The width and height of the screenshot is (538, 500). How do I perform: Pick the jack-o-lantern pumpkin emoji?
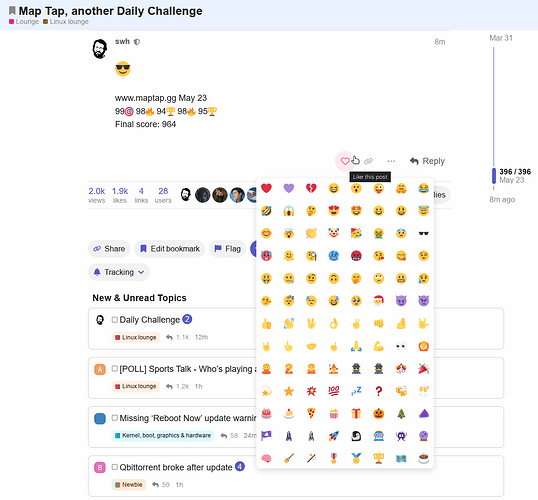coord(378,413)
